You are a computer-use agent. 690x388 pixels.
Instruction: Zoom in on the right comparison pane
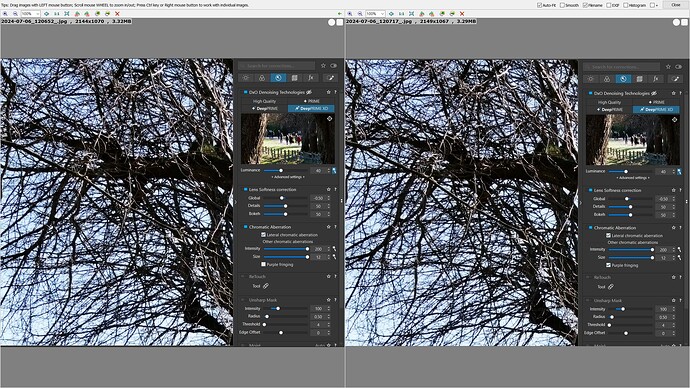[350, 14]
